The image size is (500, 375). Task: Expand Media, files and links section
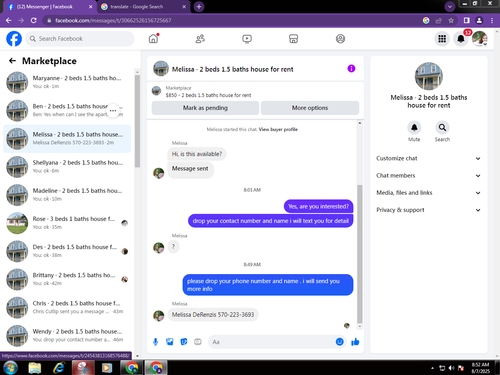pyautogui.click(x=428, y=193)
